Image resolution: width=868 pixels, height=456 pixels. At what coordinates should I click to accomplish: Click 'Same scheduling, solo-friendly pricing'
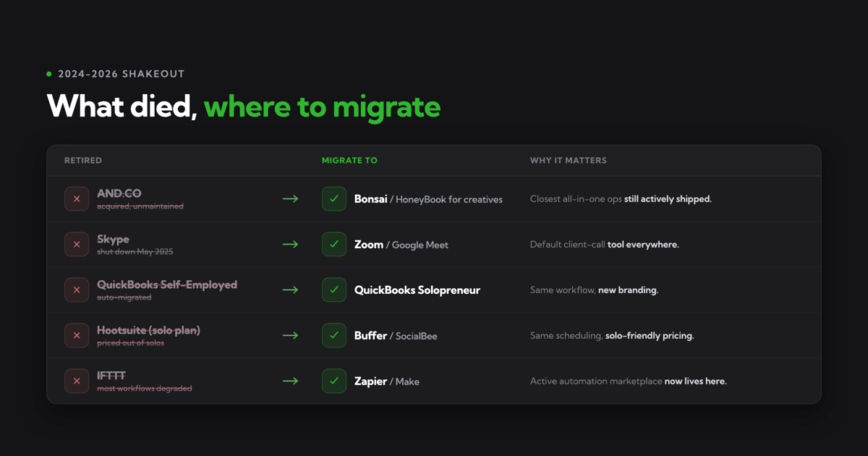point(612,336)
